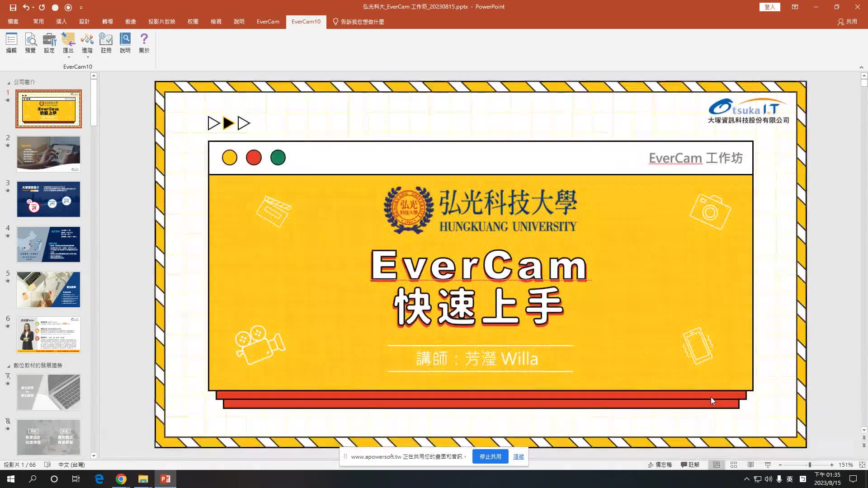Collapse the ribbon with the arrow
This screenshot has width=868, height=488.
coord(861,67)
